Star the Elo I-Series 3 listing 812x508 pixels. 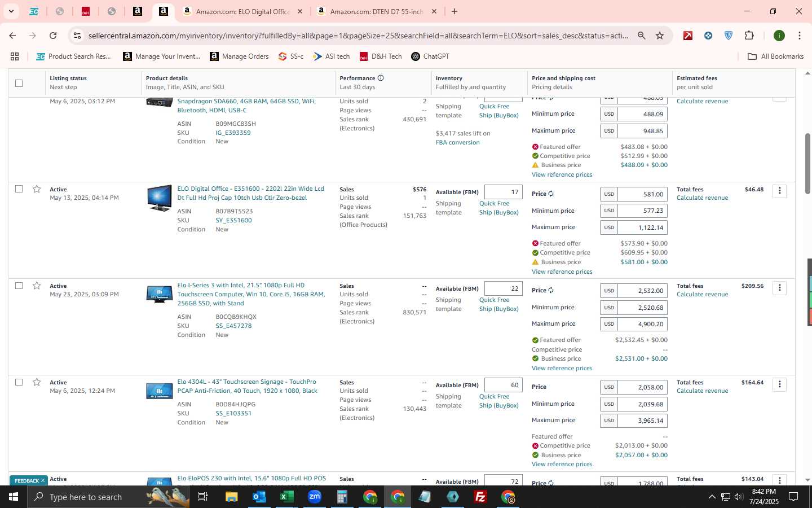(37, 286)
